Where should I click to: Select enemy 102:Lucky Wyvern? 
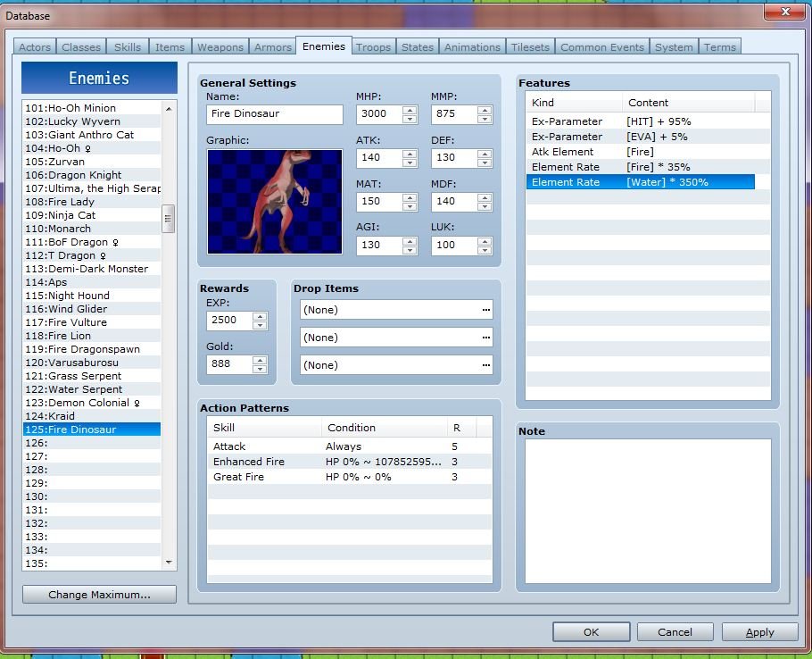(x=92, y=121)
